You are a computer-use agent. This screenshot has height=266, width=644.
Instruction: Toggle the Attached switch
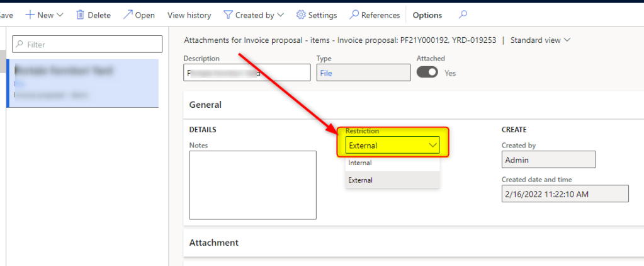coord(427,72)
